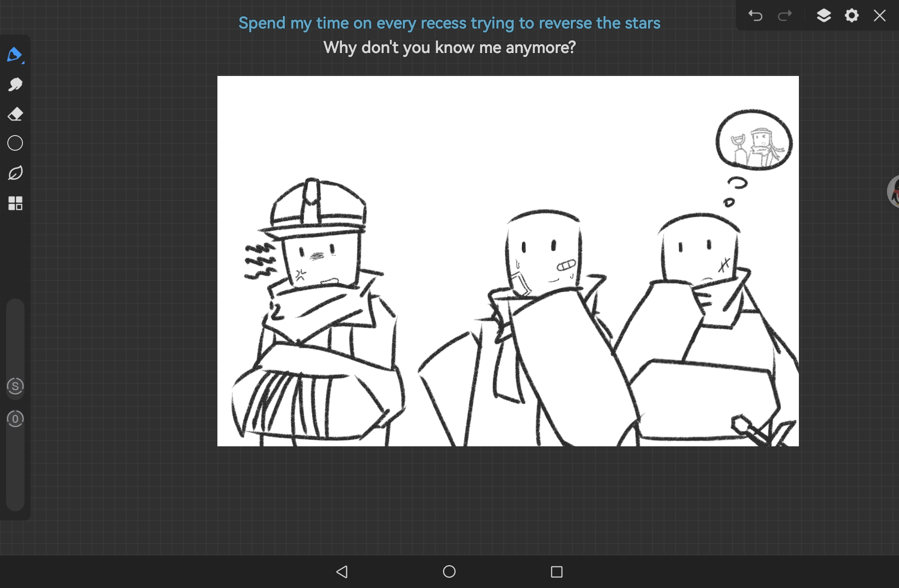Select the eraser tool
899x588 pixels.
15,114
